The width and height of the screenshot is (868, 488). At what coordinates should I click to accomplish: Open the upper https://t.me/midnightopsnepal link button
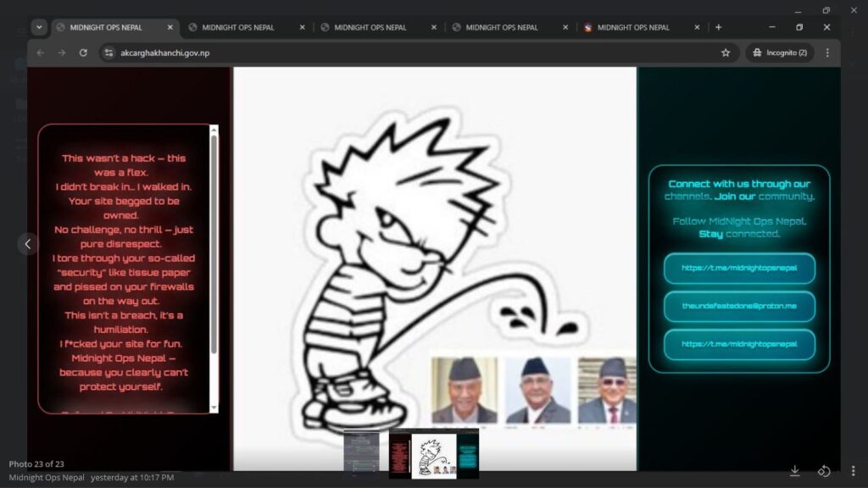tap(739, 269)
